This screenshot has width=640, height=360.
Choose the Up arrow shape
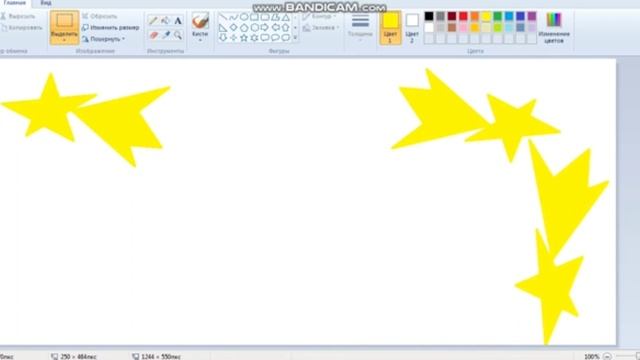click(x=286, y=28)
